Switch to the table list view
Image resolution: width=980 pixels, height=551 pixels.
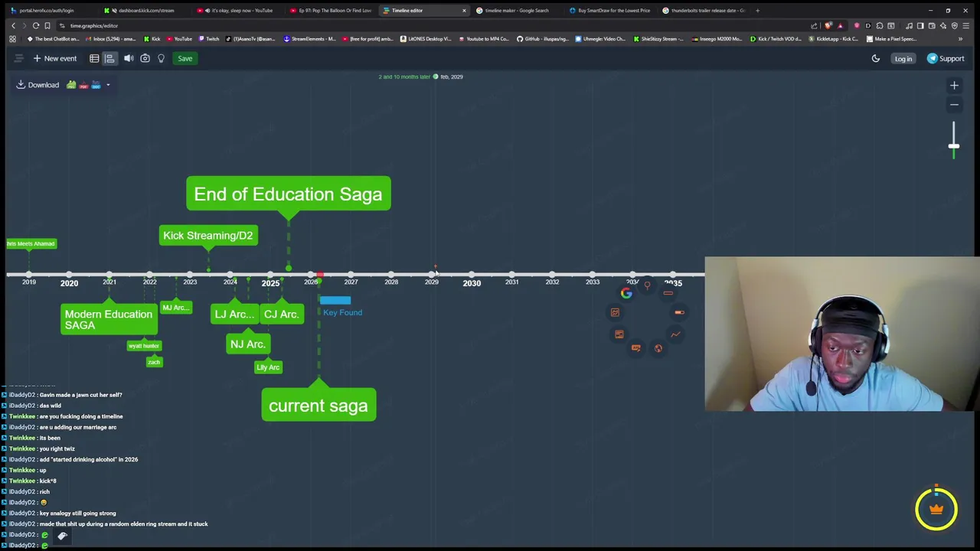[94, 58]
